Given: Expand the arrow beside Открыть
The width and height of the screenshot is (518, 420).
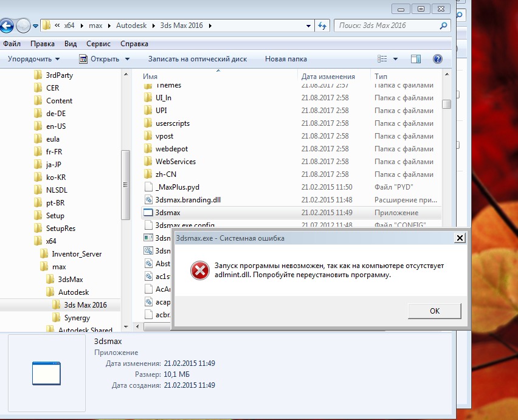Looking at the screenshot, I should pyautogui.click(x=127, y=59).
